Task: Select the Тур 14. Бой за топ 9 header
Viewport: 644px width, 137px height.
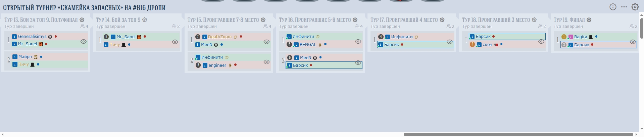Action: 118,20
